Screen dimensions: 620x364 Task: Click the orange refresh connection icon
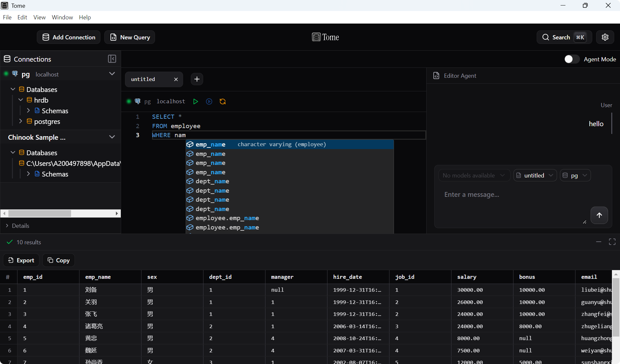point(222,102)
